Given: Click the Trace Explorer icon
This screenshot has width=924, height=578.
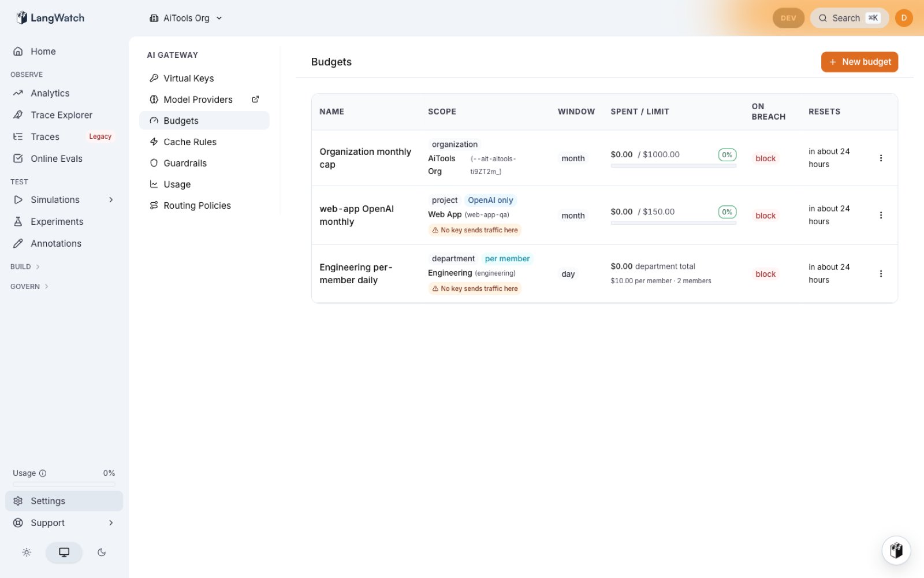Looking at the screenshot, I should (18, 115).
